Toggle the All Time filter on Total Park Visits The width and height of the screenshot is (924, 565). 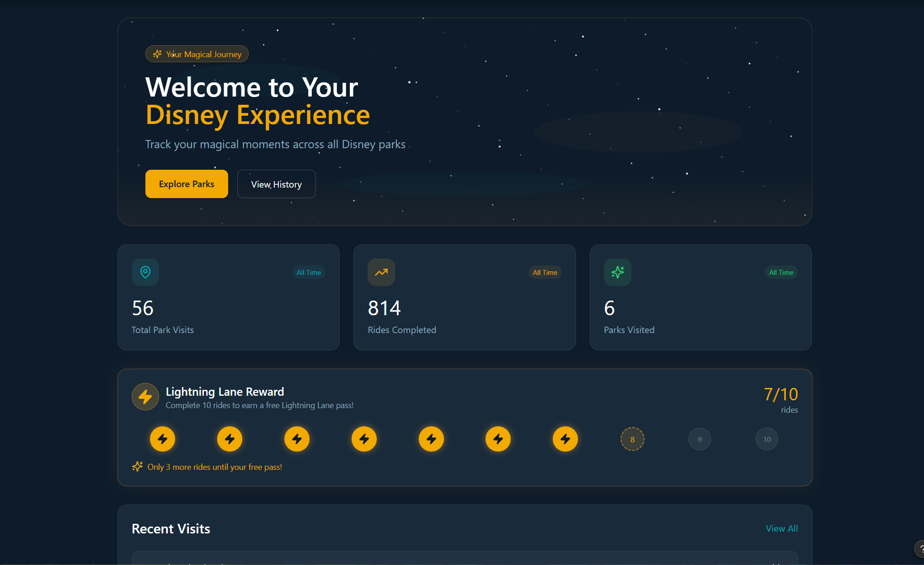pyautogui.click(x=309, y=272)
